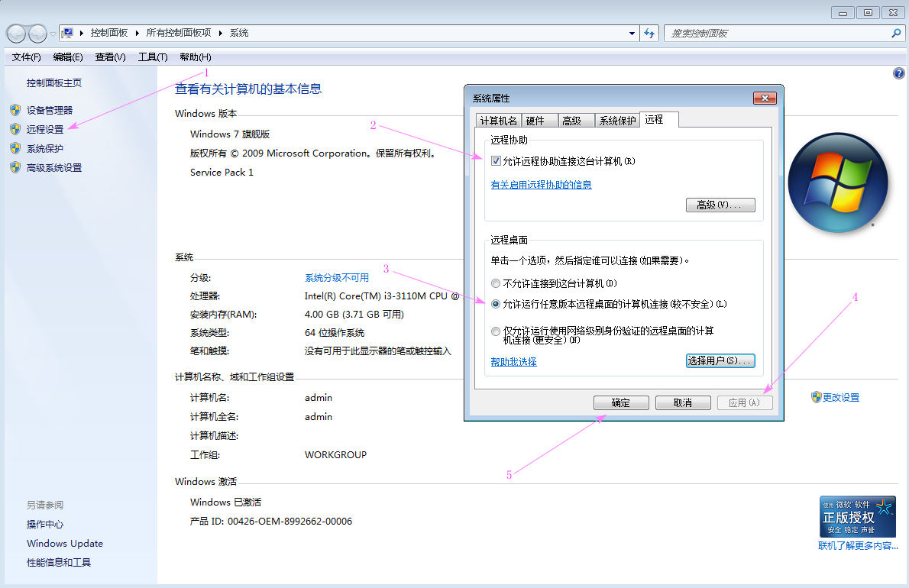Select 不允许连接到这台计算机

pos(496,283)
